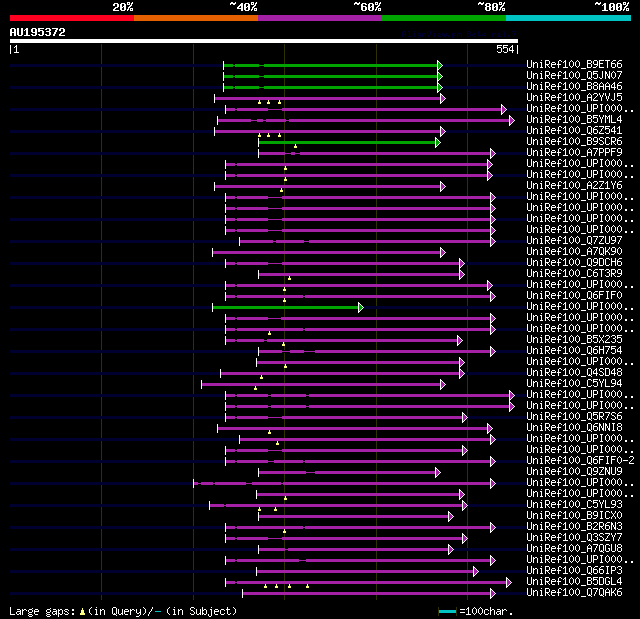Select the UniRef100_Q3SZY7 label
This screenshot has height=619, width=640.
point(574,537)
